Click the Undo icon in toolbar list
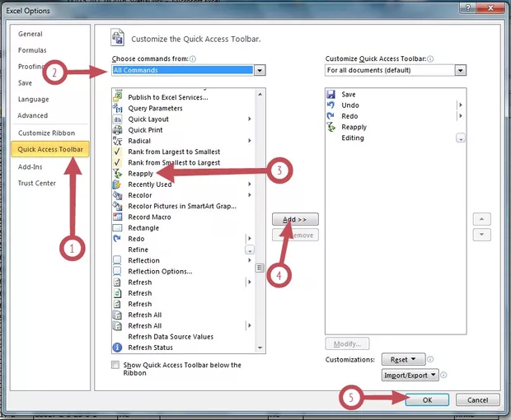Viewport: 511px width, 420px height. click(331, 105)
